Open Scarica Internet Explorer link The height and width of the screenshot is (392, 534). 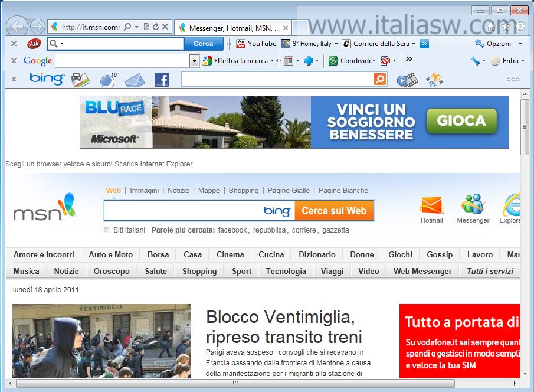153,164
